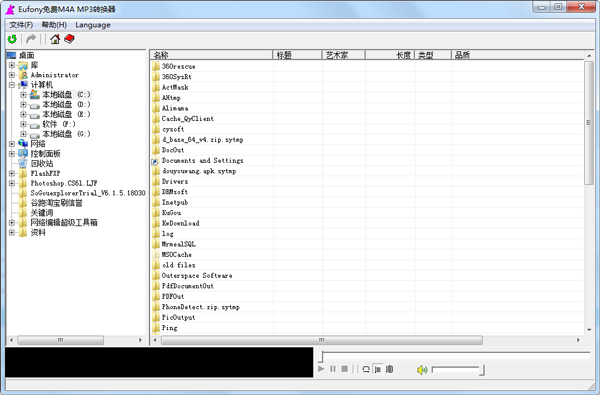Select PdfDocumentOut in file list
600x395 pixels.
pos(188,286)
